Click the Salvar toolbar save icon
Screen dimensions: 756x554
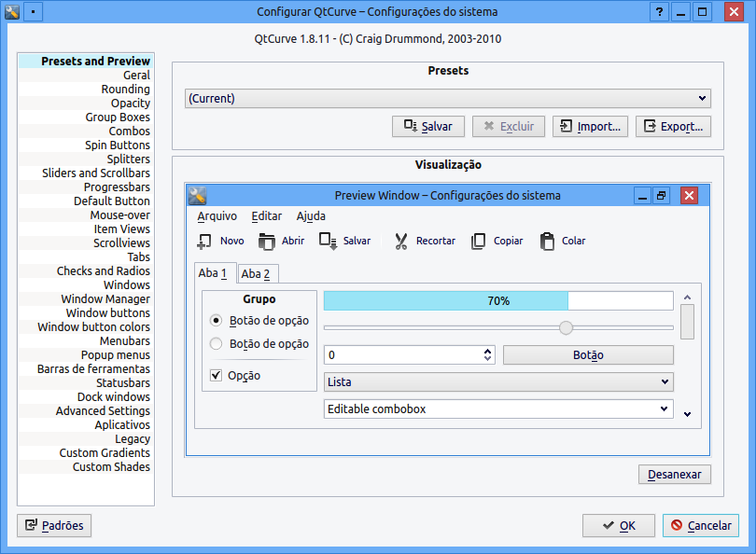328,241
